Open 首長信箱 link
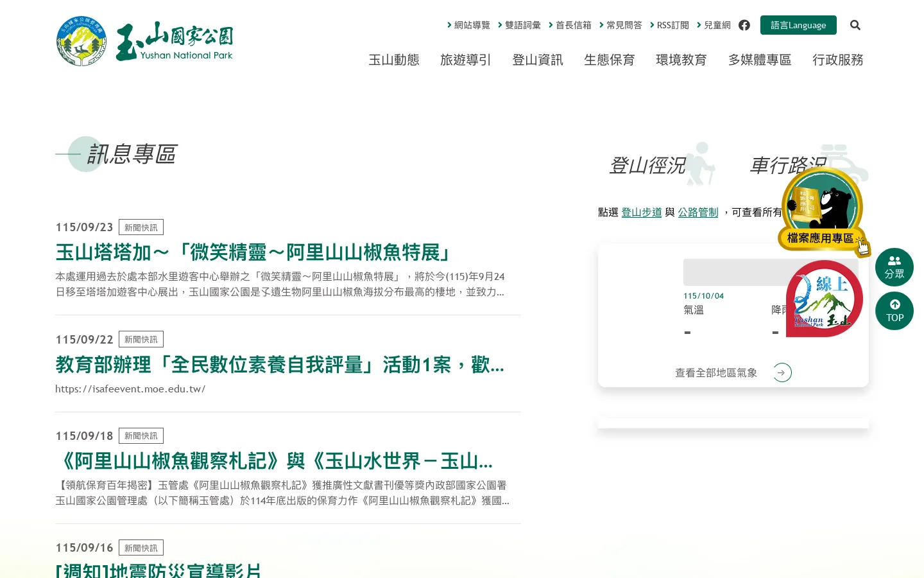The width and height of the screenshot is (924, 578). (570, 25)
